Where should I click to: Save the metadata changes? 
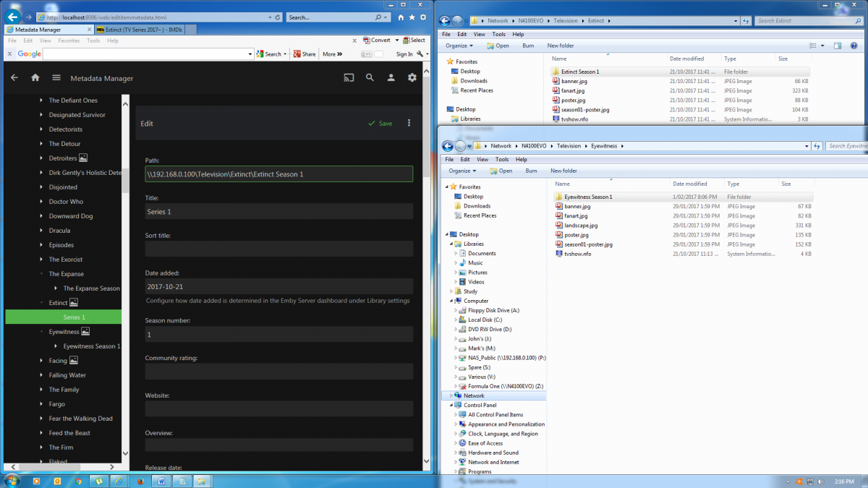pos(380,124)
